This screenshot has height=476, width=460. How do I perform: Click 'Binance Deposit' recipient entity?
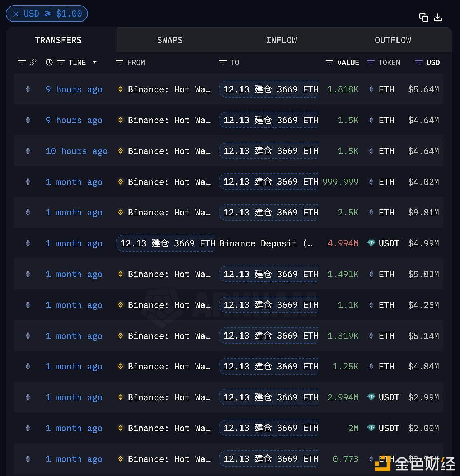266,243
